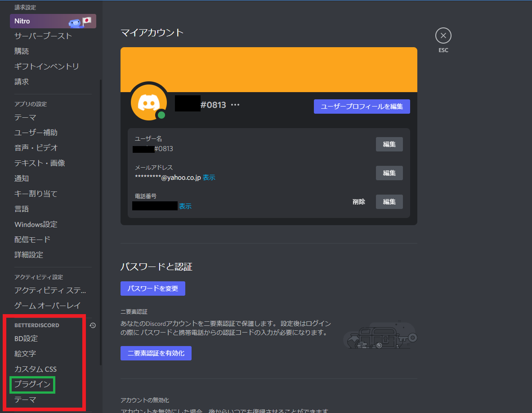Reveal the phone number via 表示
Screen dimensions: 532x413
pyautogui.click(x=185, y=206)
